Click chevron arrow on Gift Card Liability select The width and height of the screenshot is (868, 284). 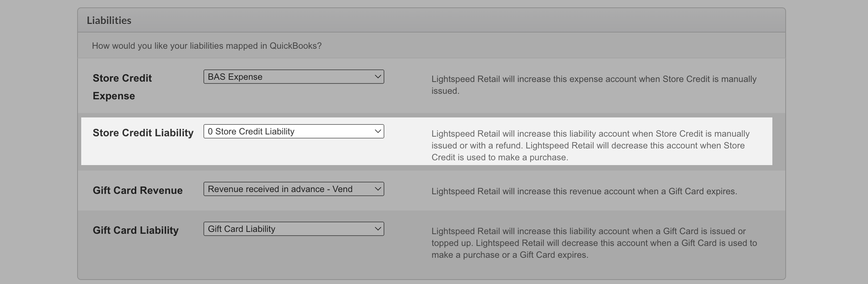tap(378, 229)
